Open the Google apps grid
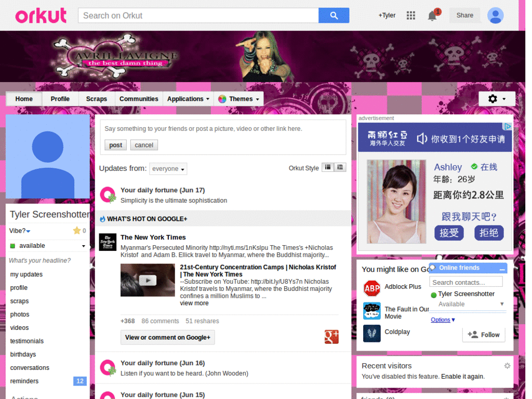 [410, 16]
